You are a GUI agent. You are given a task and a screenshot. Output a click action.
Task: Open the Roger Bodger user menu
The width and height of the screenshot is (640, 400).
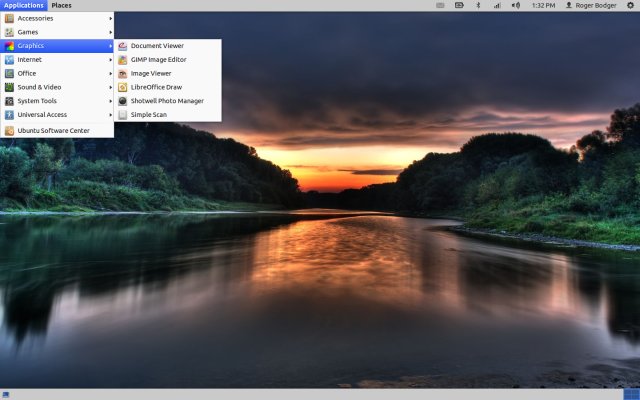click(x=591, y=5)
